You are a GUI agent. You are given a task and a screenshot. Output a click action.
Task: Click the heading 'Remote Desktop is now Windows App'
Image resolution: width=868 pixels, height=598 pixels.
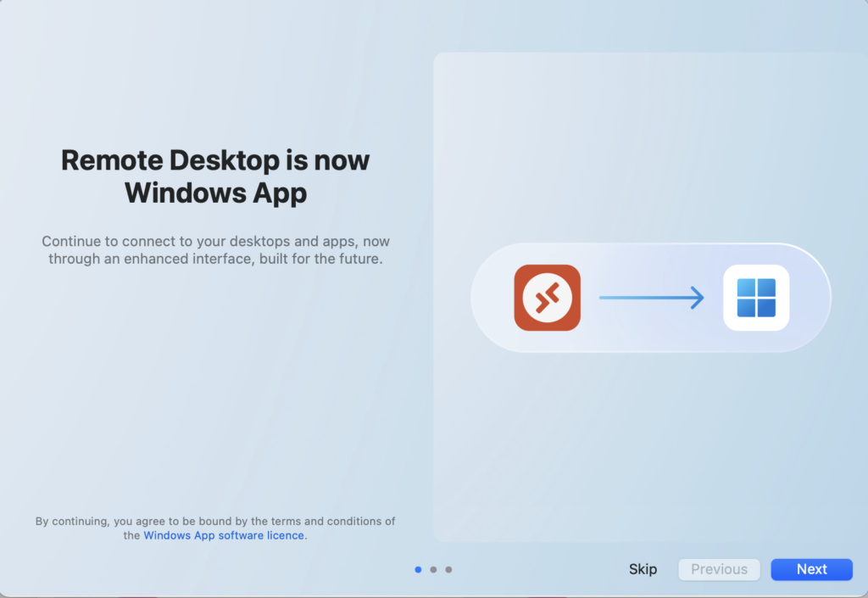[215, 176]
